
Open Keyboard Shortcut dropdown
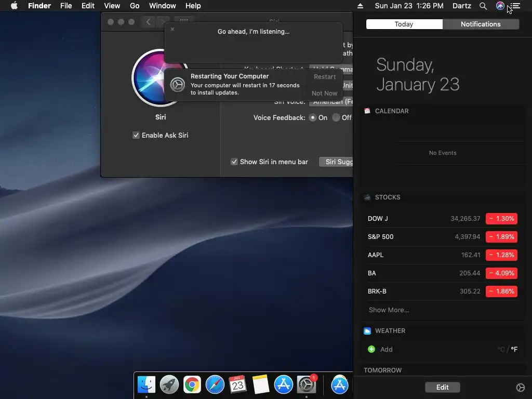(331, 69)
